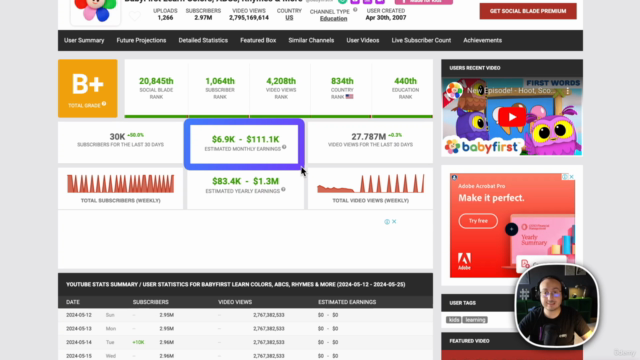Click the 1,266 uploads count
Viewport: 640px width, 360px height.
point(165,18)
